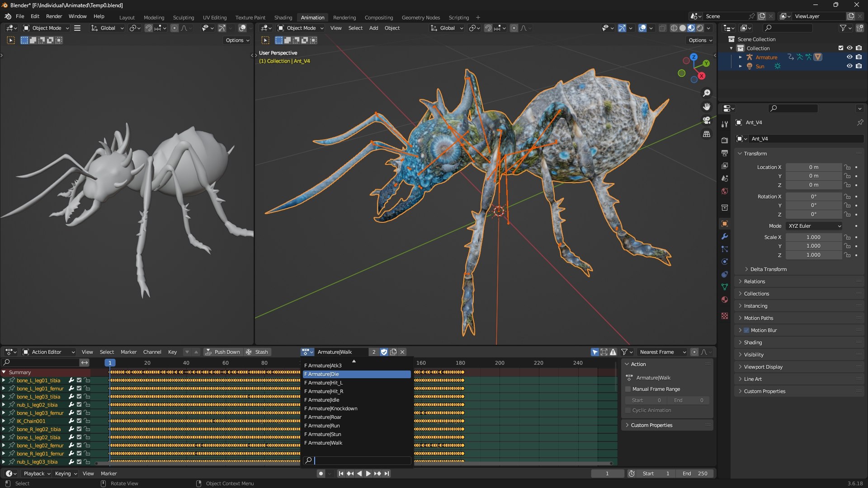Choose Armature|Run action from list
Screen dimensions: 868x488
click(x=357, y=426)
